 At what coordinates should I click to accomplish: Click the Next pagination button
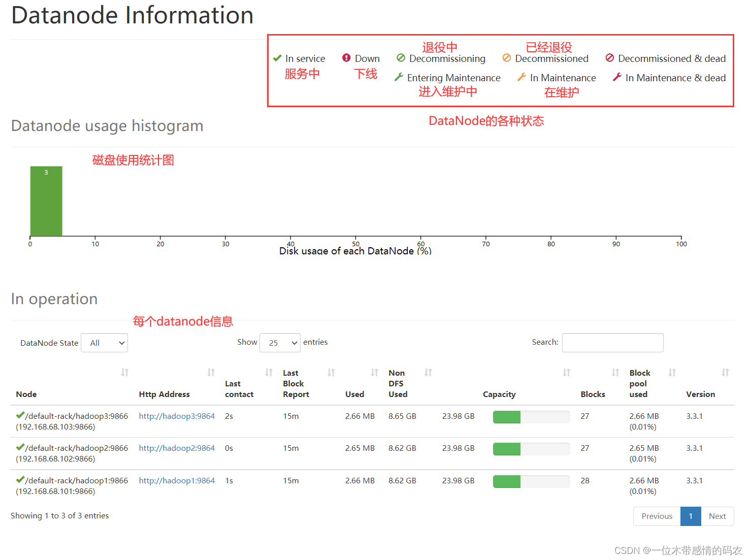717,516
